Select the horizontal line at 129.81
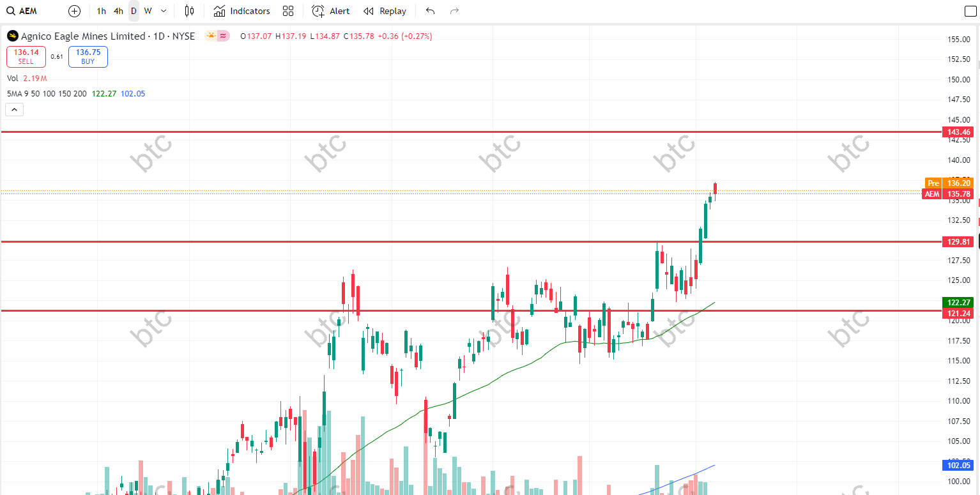 (471, 242)
